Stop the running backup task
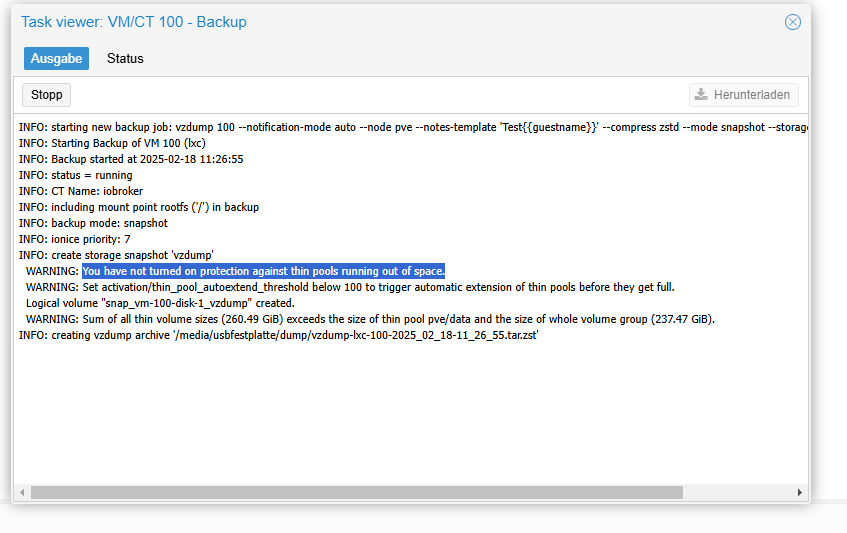The height and width of the screenshot is (533, 847). click(46, 95)
